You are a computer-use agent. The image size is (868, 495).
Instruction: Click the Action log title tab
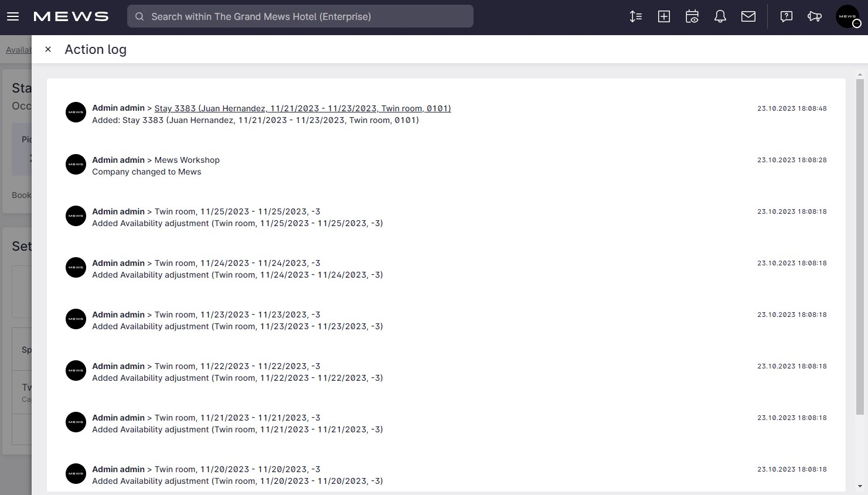coord(96,49)
